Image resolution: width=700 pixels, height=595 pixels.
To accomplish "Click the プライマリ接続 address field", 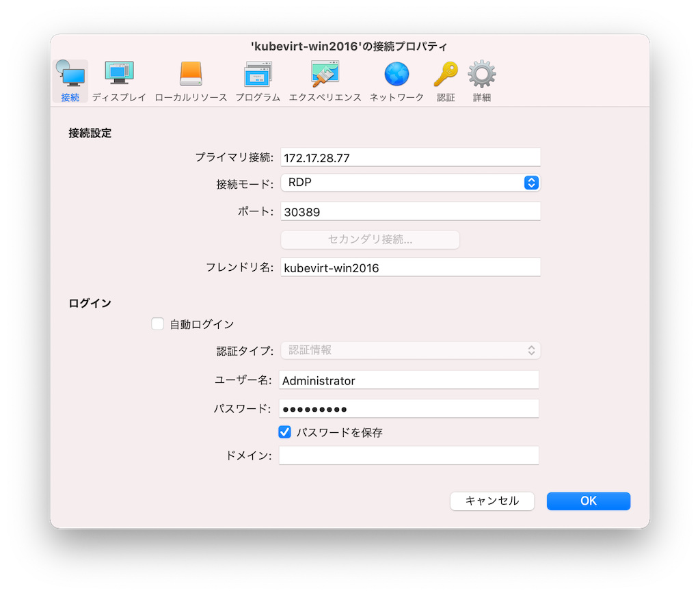I will pyautogui.click(x=410, y=157).
